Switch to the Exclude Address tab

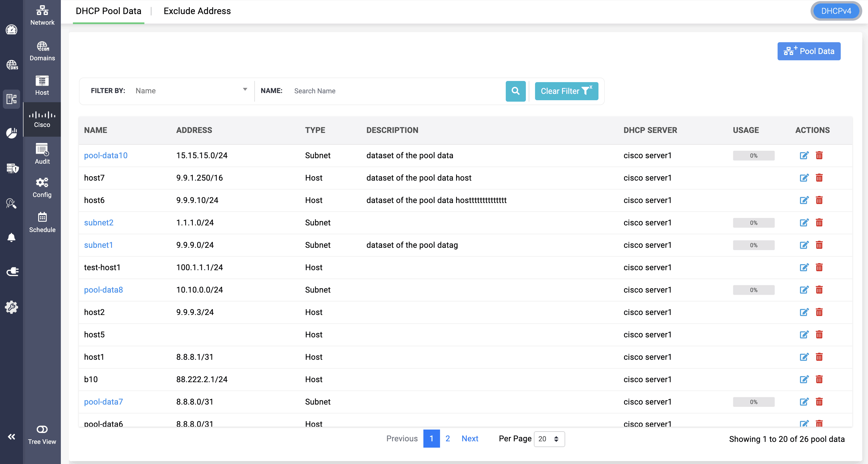click(x=197, y=11)
